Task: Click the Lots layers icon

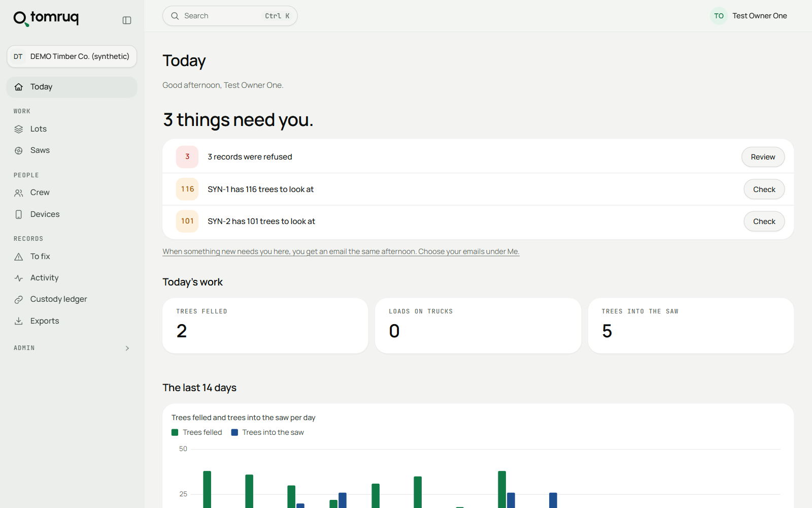Action: pyautogui.click(x=19, y=129)
